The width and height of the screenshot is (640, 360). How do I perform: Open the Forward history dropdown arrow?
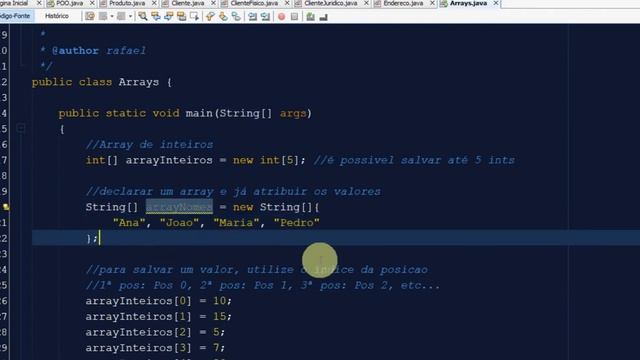point(130,16)
